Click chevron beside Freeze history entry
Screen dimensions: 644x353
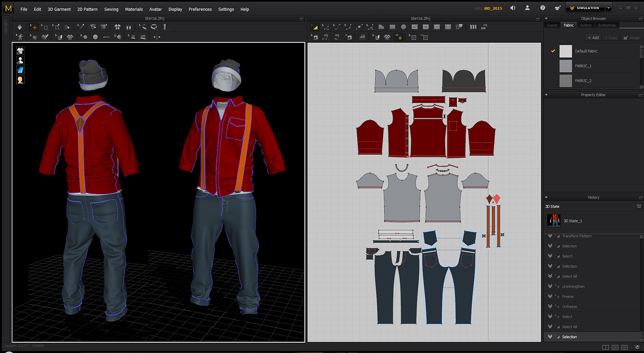[x=550, y=296]
